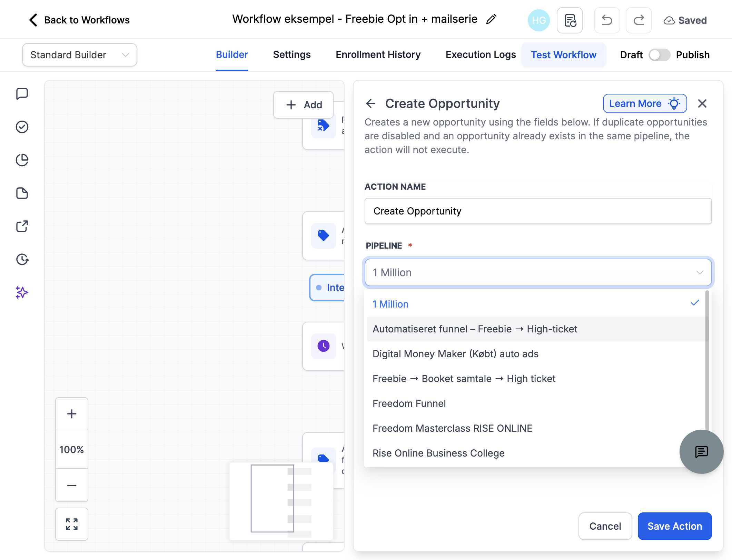Screen dimensions: 732x560
Task: Open the HG user avatar
Action: [x=538, y=20]
